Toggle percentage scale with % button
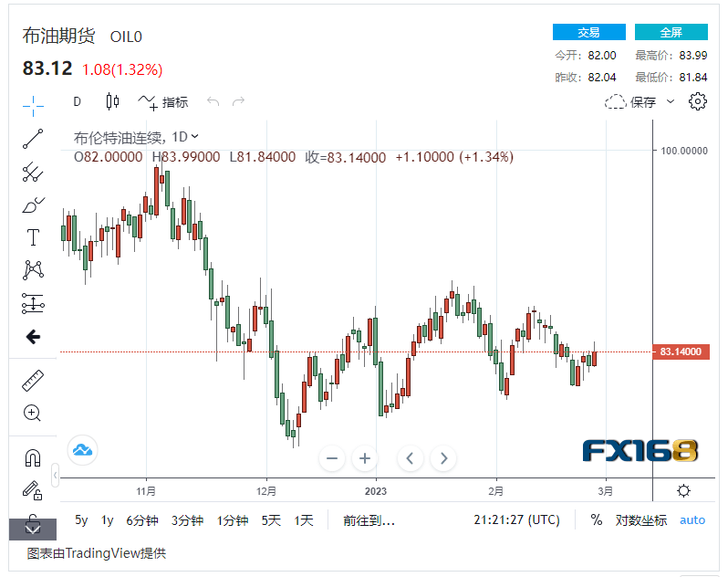 point(596,520)
